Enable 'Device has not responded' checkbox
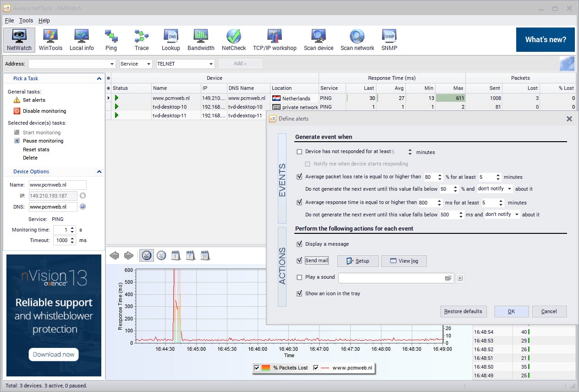 pos(299,152)
